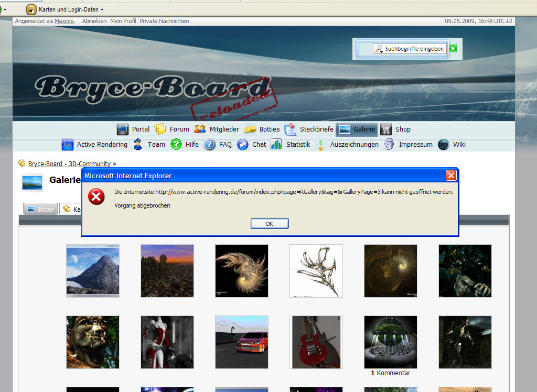
Task: Select the Bilder tab
Action: coord(40,209)
